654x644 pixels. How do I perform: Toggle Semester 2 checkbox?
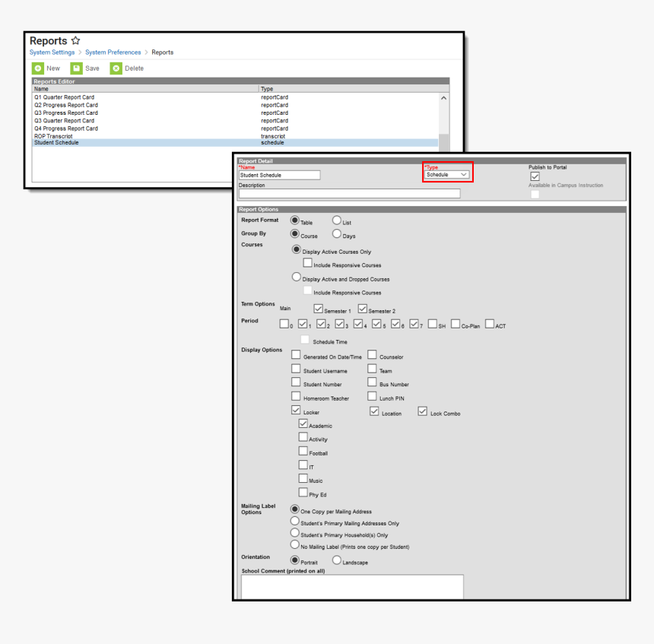point(363,309)
